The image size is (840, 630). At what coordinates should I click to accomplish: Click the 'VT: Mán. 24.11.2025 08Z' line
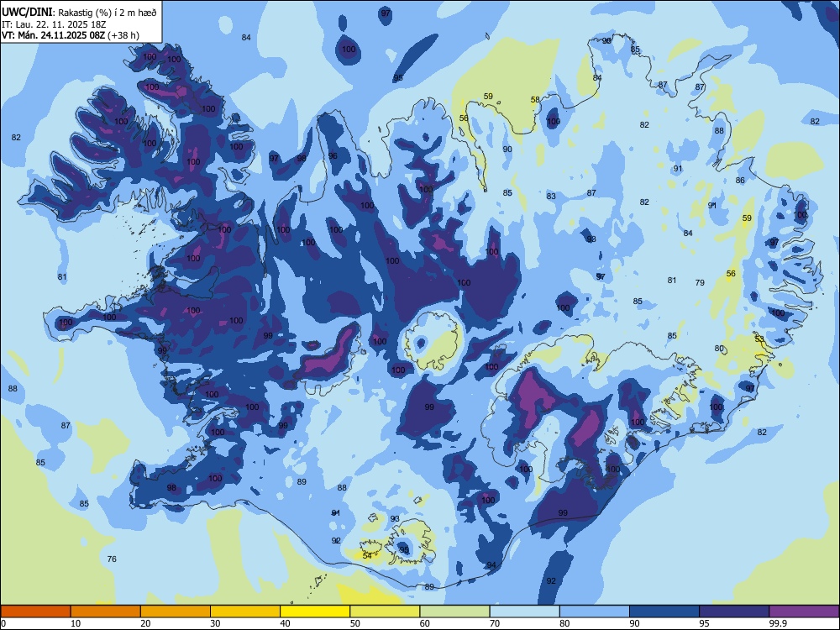(x=53, y=35)
